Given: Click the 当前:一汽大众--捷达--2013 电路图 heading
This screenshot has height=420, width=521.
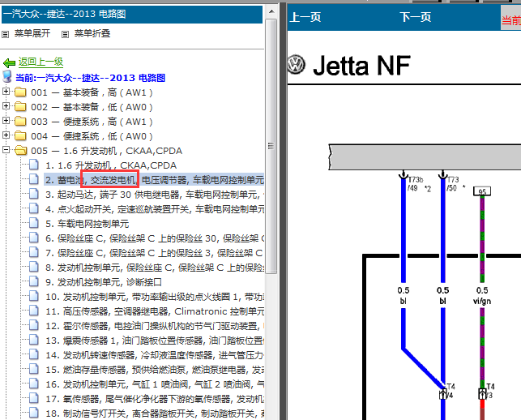Looking at the screenshot, I should click(91, 78).
